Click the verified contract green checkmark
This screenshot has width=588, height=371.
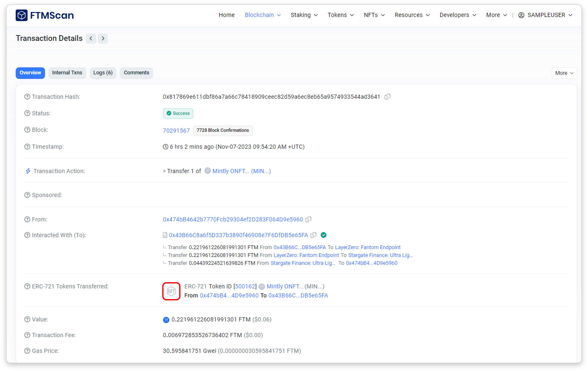tap(324, 235)
